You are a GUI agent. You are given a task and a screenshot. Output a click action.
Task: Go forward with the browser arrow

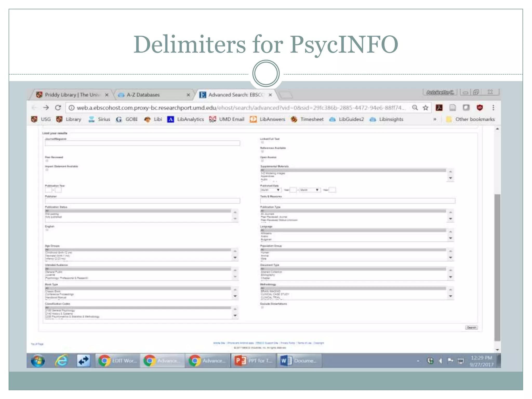[x=46, y=108]
